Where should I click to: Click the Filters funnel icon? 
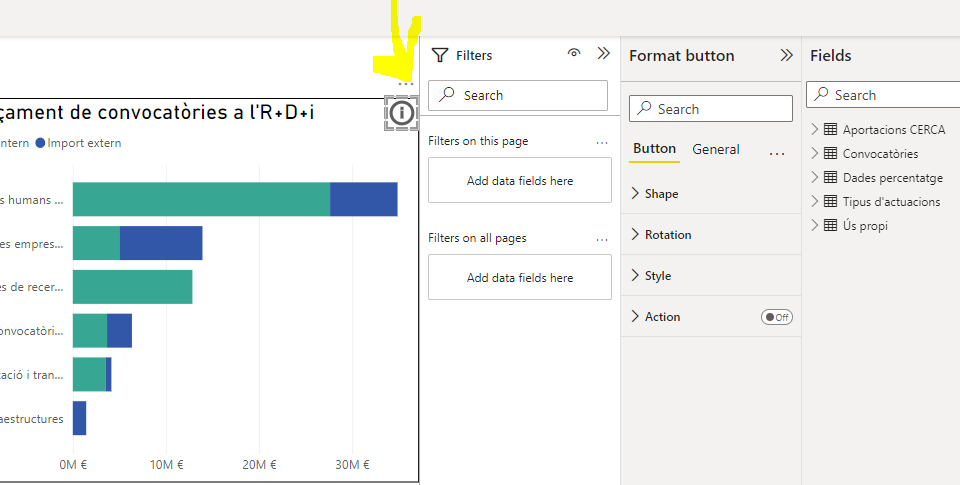(x=440, y=55)
